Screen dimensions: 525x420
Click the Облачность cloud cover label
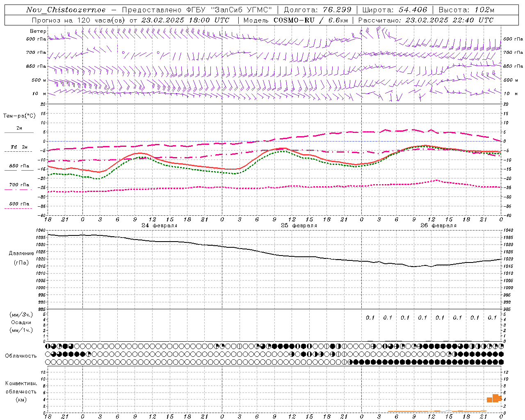21,356
